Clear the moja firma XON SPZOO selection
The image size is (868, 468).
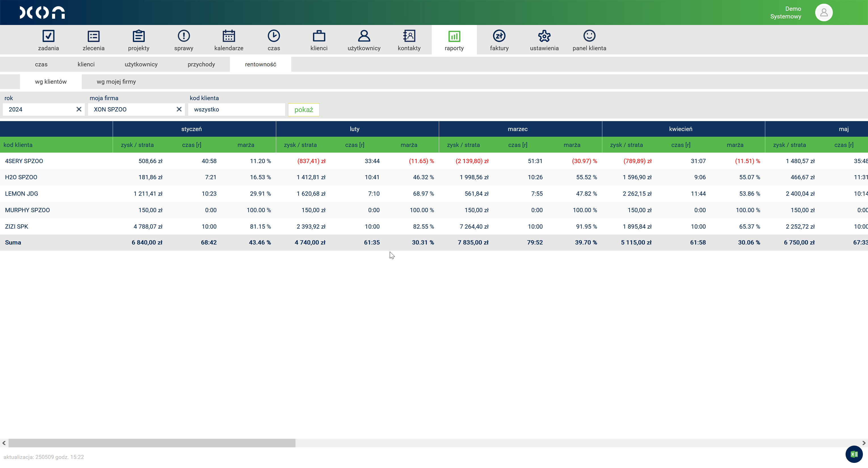179,109
